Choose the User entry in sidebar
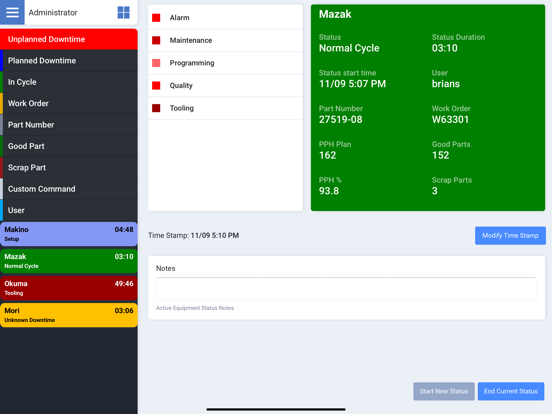This screenshot has height=414, width=552. 69,210
